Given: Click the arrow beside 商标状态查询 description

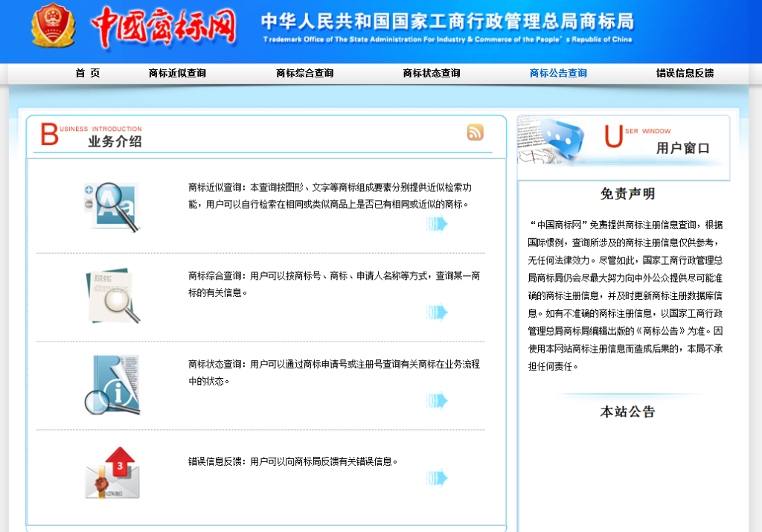Looking at the screenshot, I should tap(437, 400).
